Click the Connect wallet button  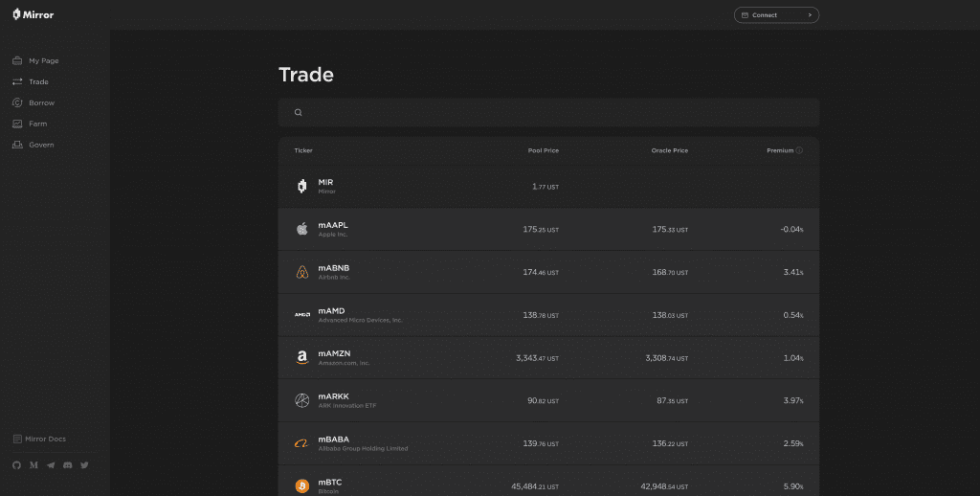pos(776,15)
